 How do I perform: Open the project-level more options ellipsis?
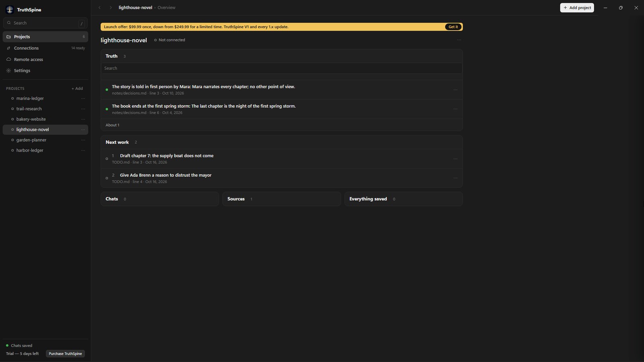(x=459, y=40)
